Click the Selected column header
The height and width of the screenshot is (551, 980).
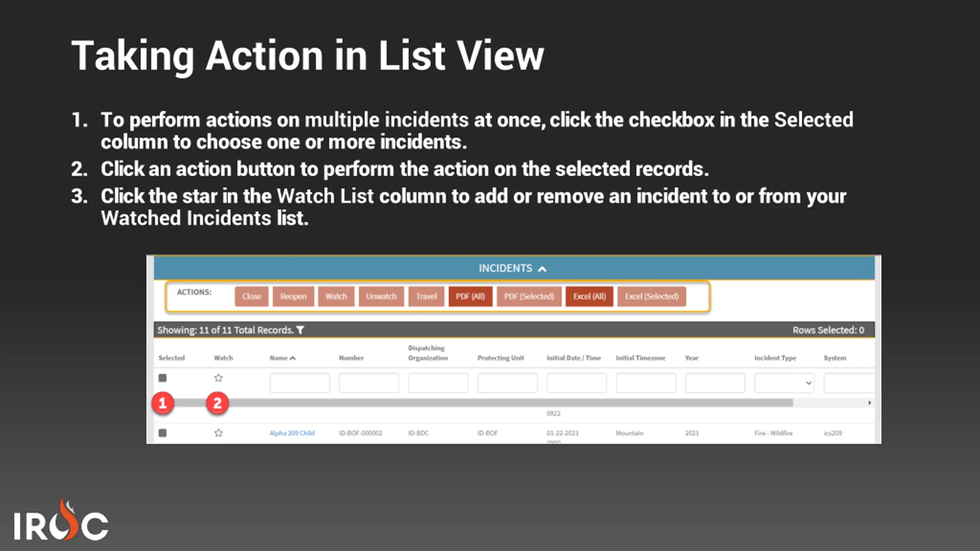[171, 358]
